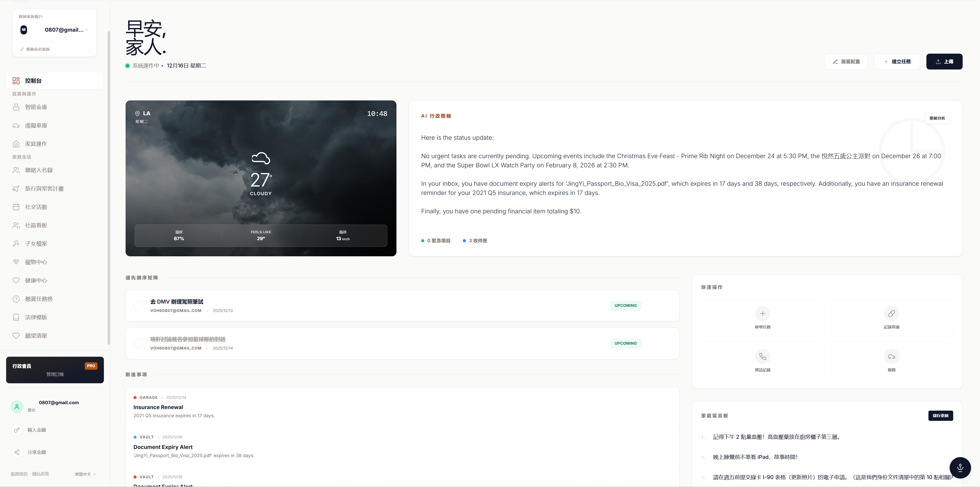Open 通話記錄 via the phone quick action

(763, 360)
